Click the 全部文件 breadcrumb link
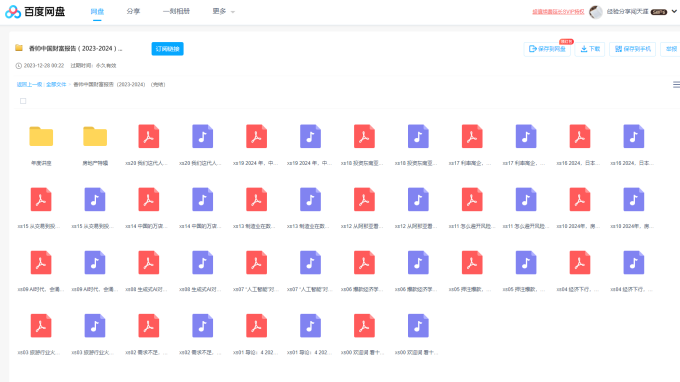Image resolution: width=680 pixels, height=382 pixels. click(x=56, y=85)
